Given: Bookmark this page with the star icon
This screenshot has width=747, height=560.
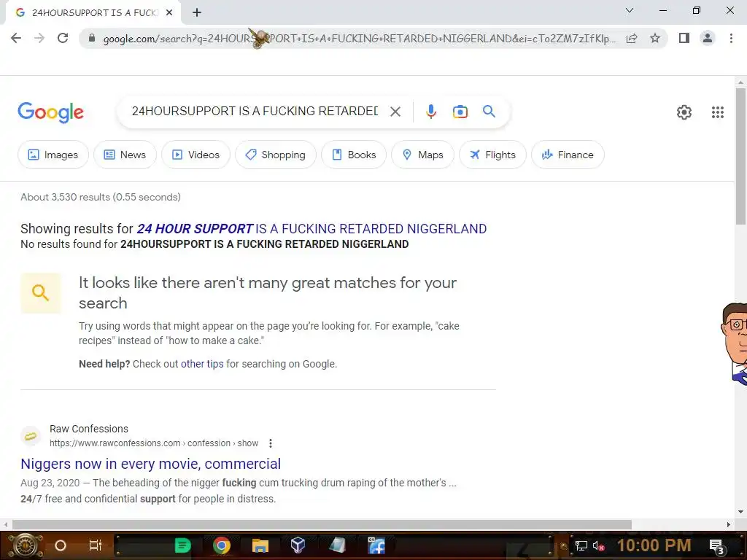Looking at the screenshot, I should pos(655,38).
